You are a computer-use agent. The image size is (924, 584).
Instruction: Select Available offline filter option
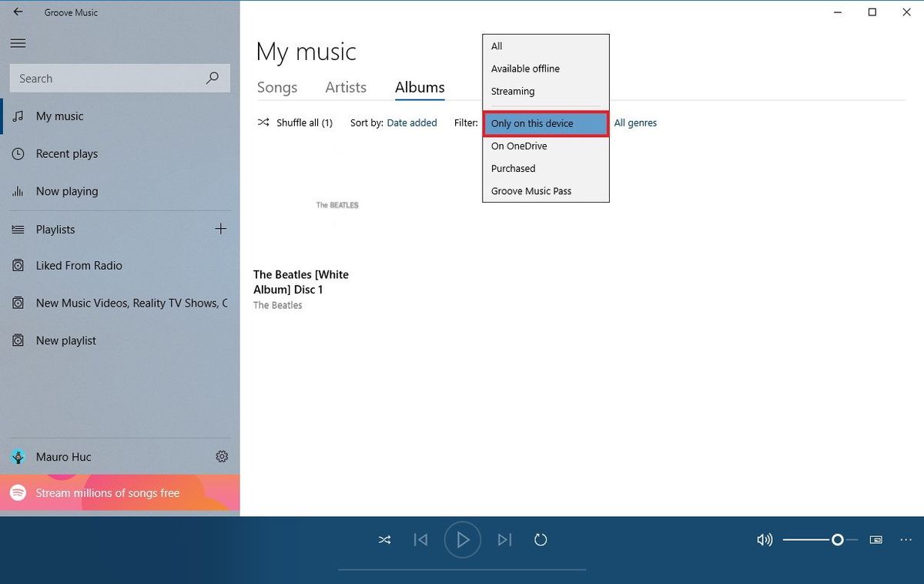pos(525,69)
